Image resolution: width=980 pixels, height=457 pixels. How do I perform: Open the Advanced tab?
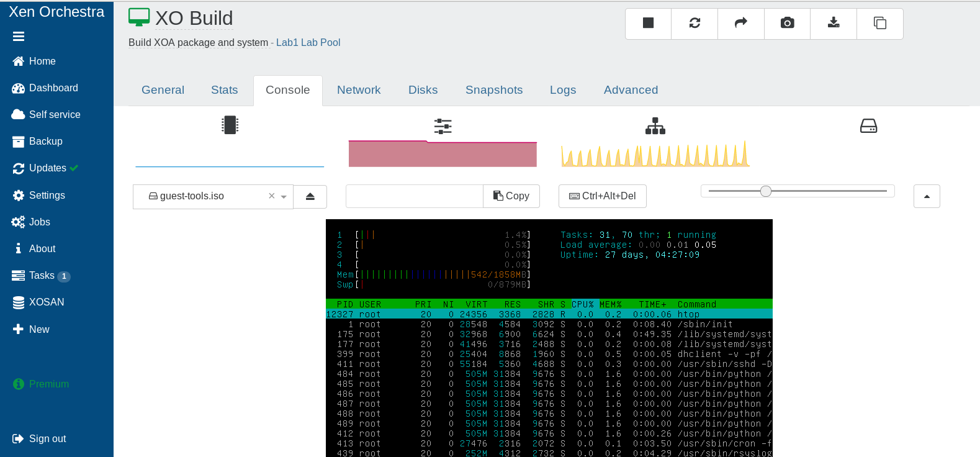point(631,90)
